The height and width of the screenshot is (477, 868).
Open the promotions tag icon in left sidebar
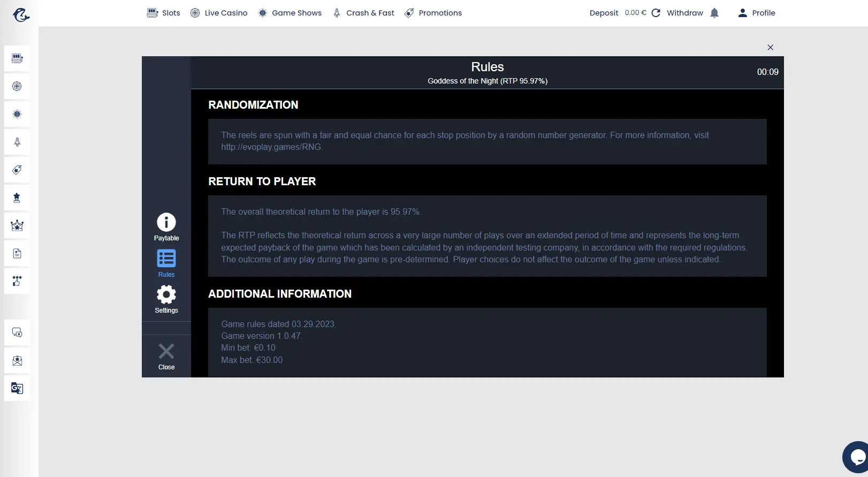pos(17,170)
